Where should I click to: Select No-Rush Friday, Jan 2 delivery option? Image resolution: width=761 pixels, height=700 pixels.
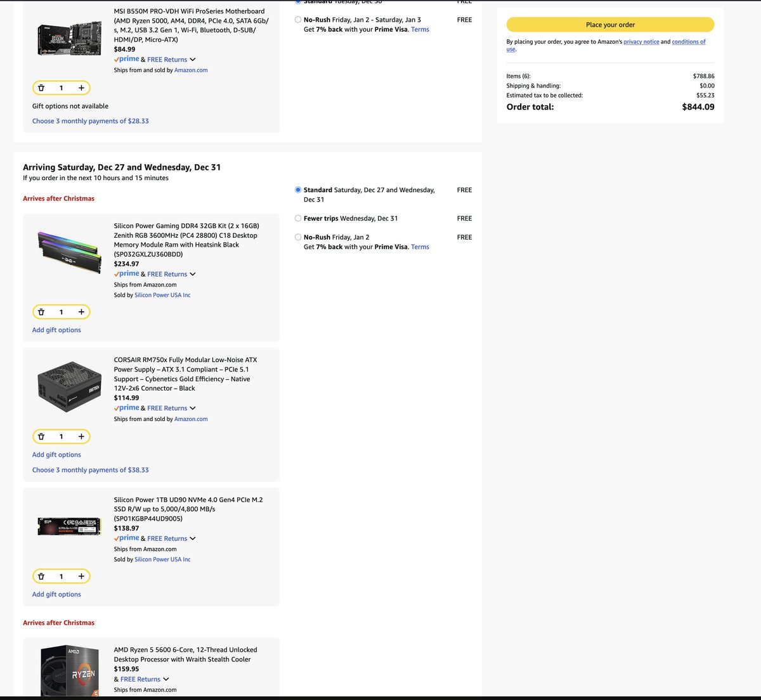pos(298,237)
